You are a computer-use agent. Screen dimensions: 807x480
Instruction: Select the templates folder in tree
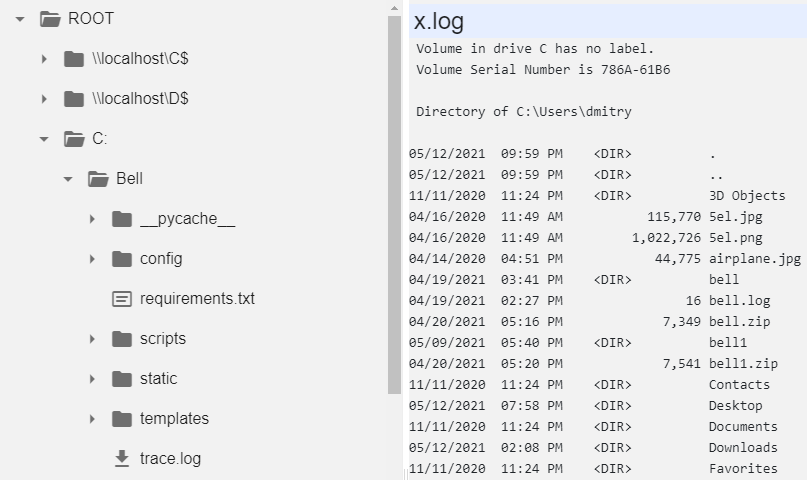(174, 419)
